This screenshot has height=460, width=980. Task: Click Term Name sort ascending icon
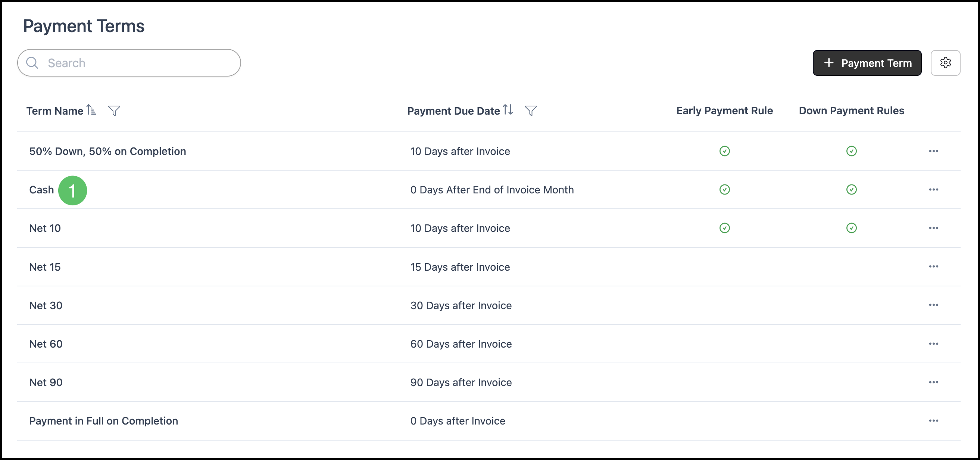(91, 110)
